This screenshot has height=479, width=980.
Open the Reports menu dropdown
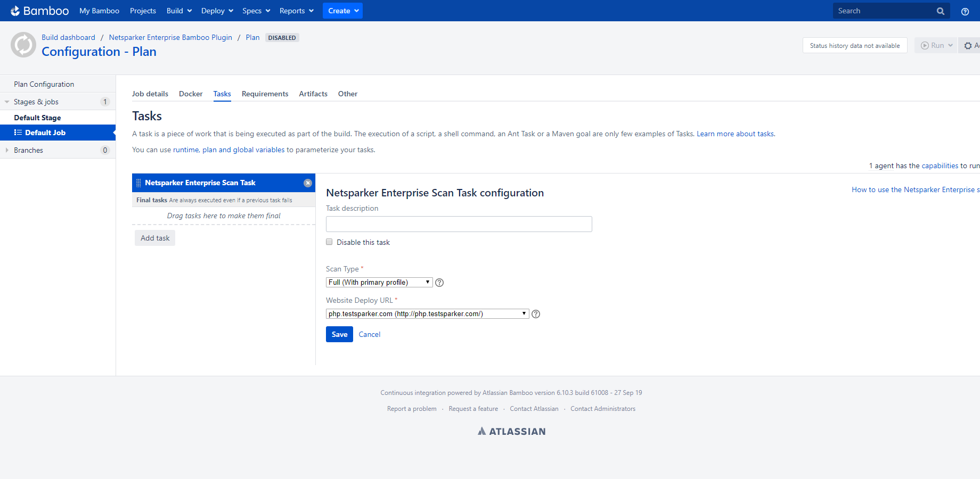coord(297,11)
